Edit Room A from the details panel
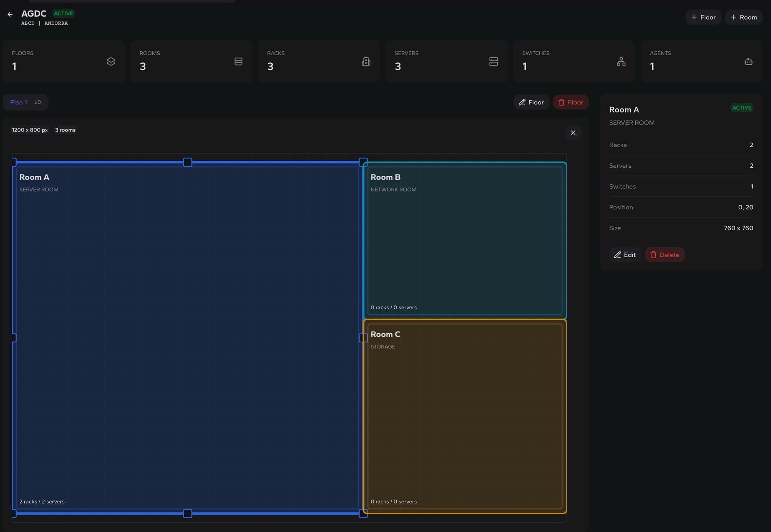Viewport: 771px width, 532px height. 625,255
